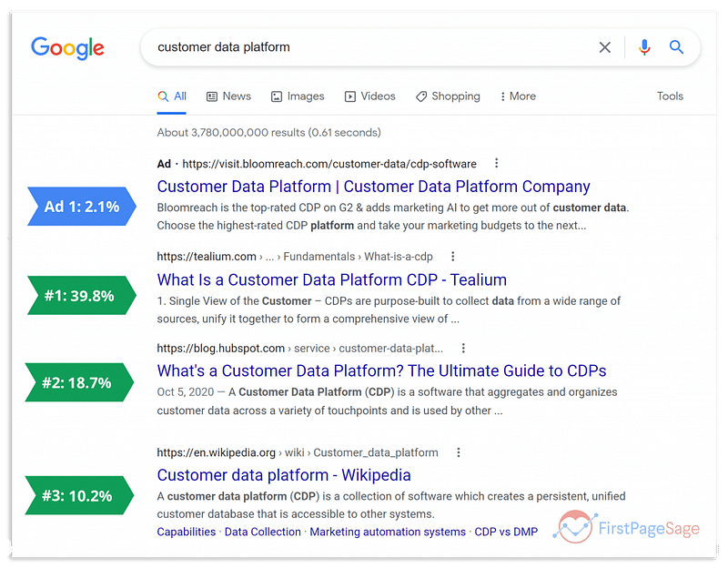The width and height of the screenshot is (728, 568).
Task: Click the Capabilities sitelink under Wikipedia
Action: (186, 532)
